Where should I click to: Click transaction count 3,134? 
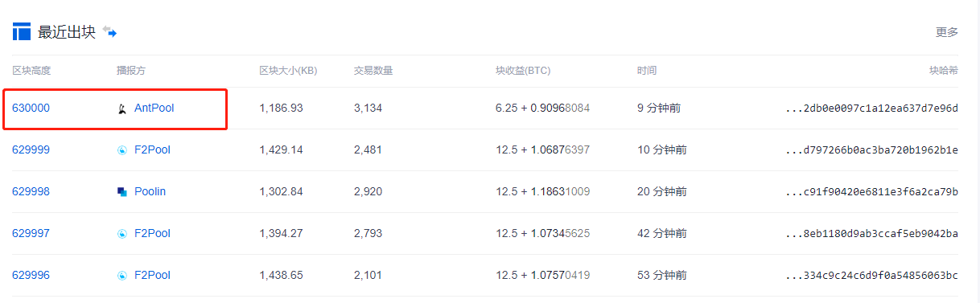(369, 108)
